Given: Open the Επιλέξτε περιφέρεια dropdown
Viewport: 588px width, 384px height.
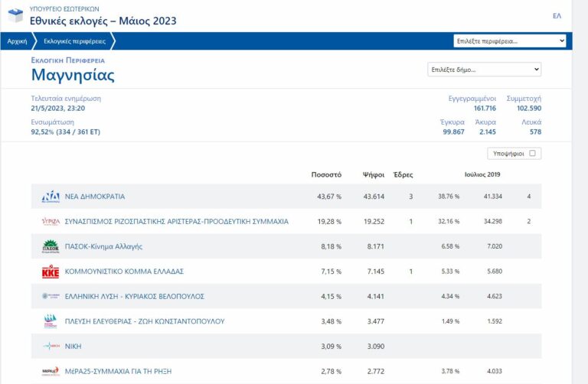Looking at the screenshot, I should [510, 41].
